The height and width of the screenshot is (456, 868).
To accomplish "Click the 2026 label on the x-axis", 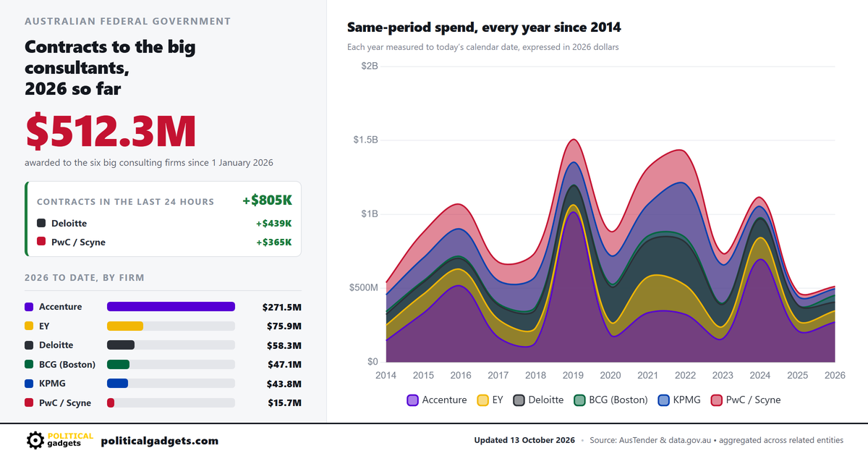I will point(835,376).
